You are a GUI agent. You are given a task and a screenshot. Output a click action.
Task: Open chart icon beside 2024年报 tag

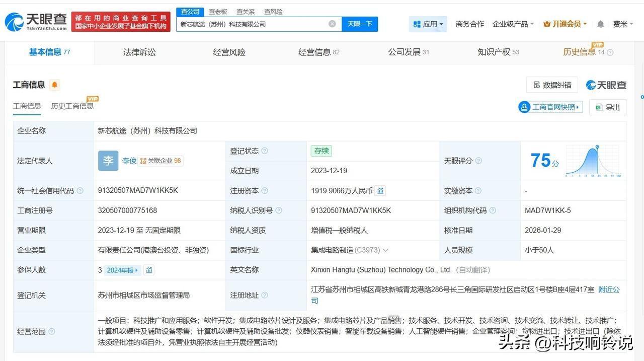click(x=149, y=270)
